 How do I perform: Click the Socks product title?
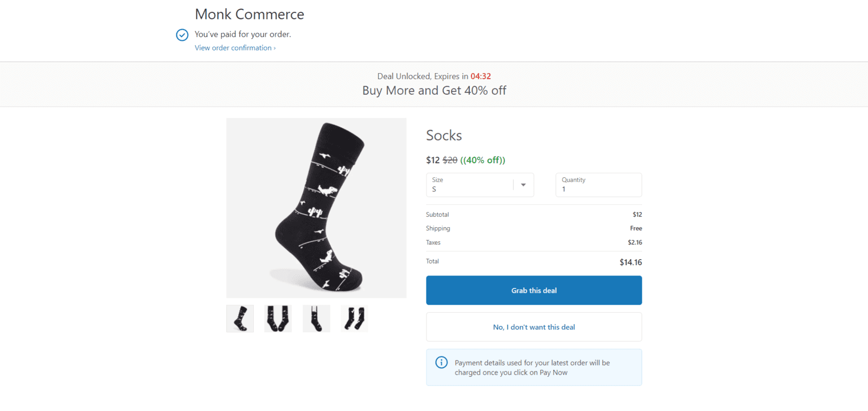(443, 136)
